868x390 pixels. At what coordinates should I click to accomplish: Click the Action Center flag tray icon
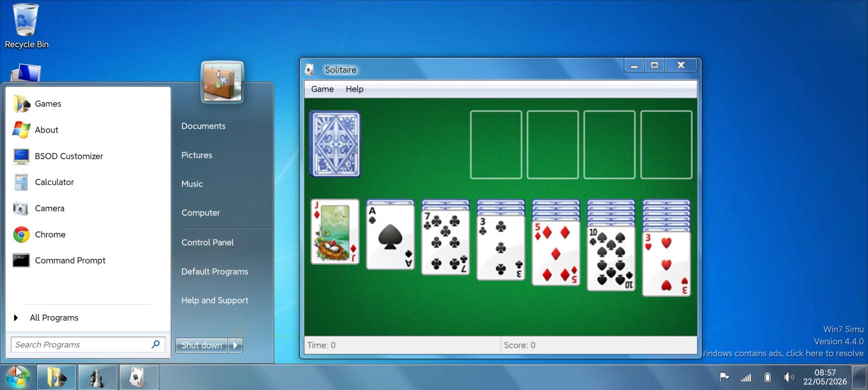(x=724, y=377)
